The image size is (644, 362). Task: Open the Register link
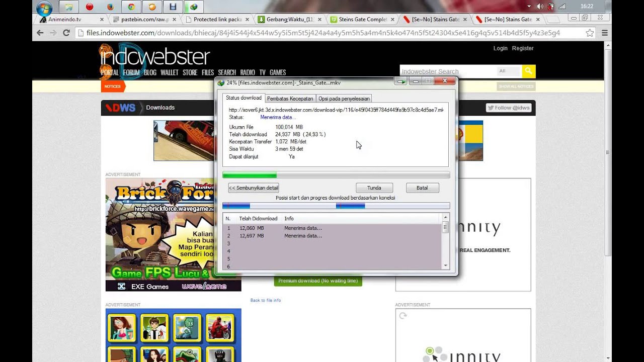523,48
